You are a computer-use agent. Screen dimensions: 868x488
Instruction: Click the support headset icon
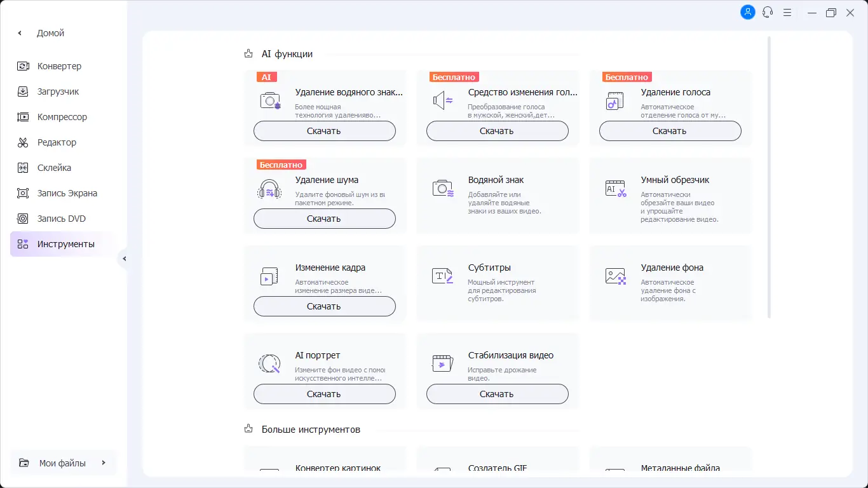tap(768, 12)
